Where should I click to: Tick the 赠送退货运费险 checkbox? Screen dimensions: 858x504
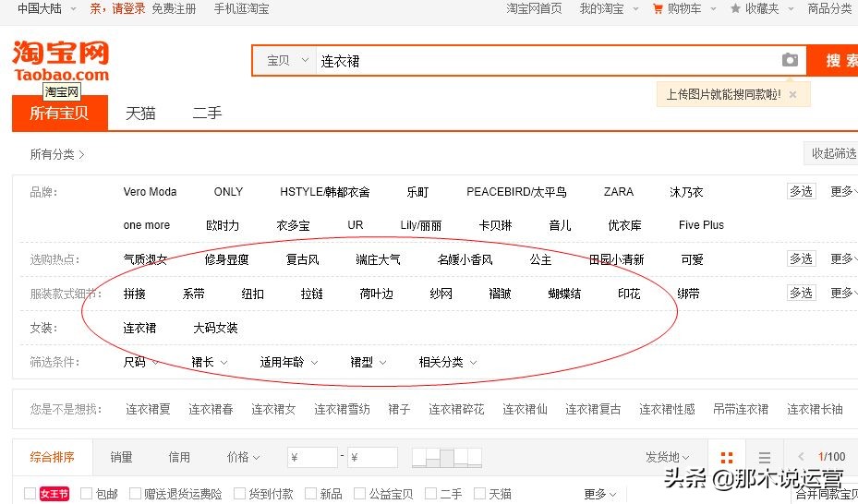tap(135, 494)
